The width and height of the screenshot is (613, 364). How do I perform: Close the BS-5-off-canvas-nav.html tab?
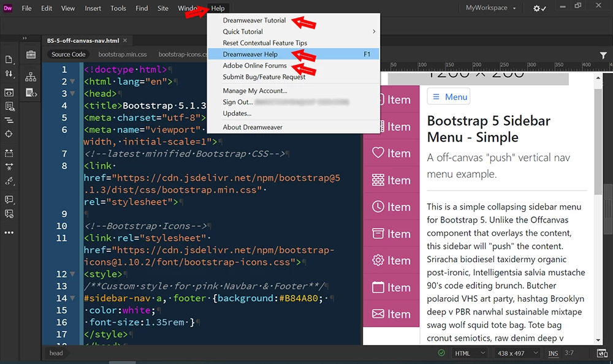pyautogui.click(x=125, y=40)
